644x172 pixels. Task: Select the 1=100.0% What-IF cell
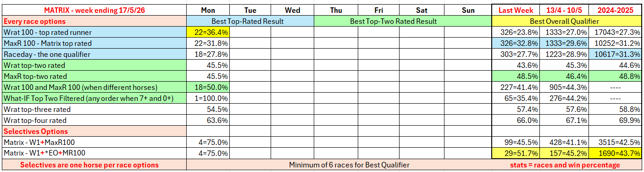coord(207,98)
